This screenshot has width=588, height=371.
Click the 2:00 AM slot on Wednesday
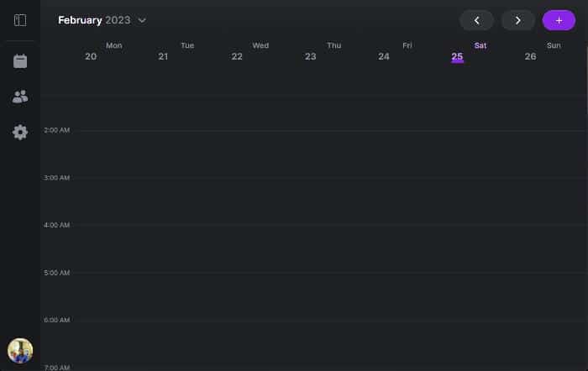(260, 154)
